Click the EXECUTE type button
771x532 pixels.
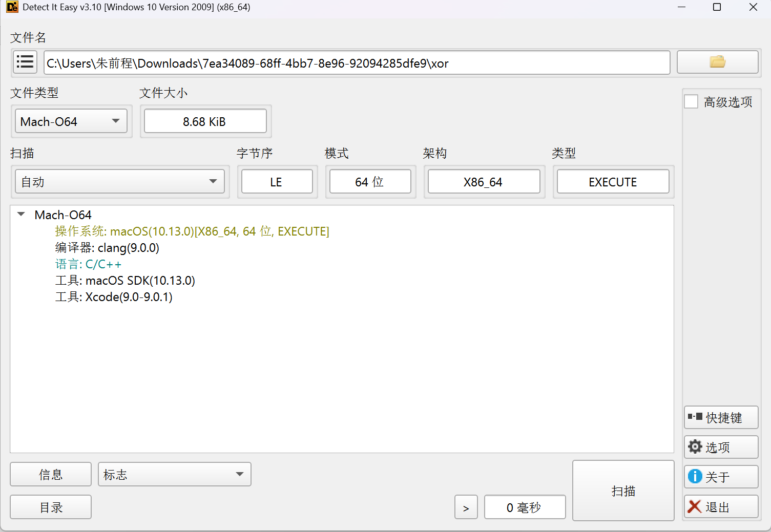[x=613, y=182]
